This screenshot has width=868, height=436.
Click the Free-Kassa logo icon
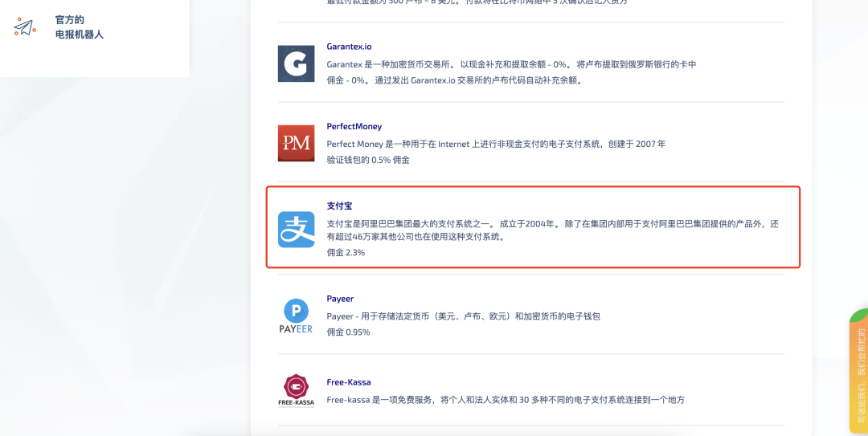pos(296,391)
